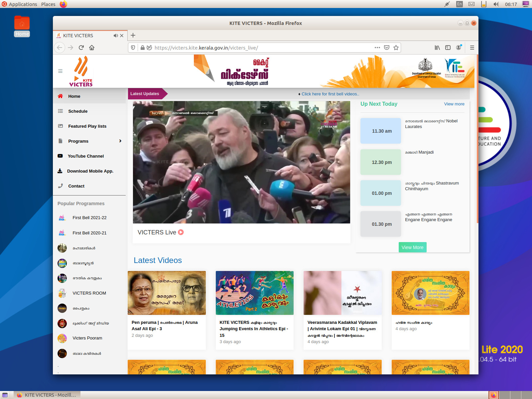Viewport: 532px width, 399px height.
Task: Open Contact menu item
Action: [x=89, y=186]
